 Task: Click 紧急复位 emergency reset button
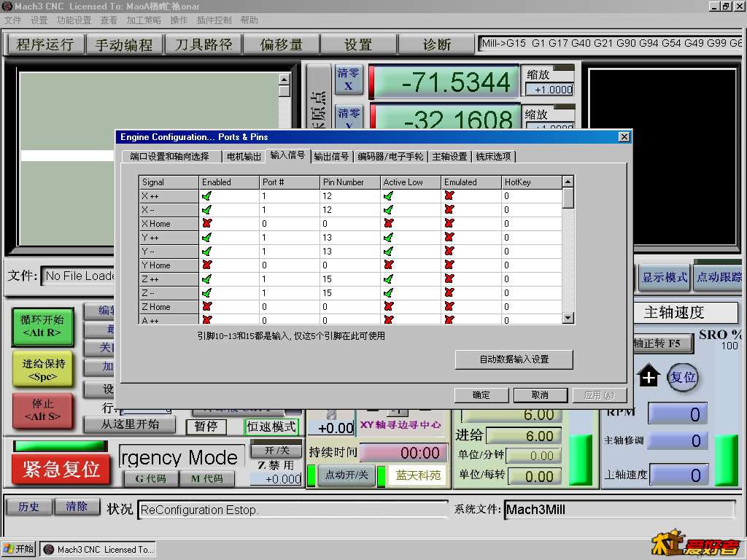coord(61,469)
